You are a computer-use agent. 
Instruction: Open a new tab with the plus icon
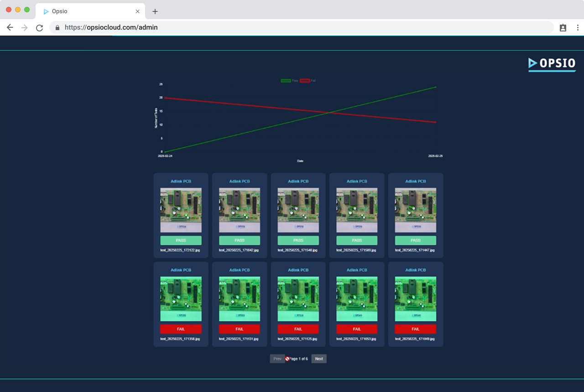pyautogui.click(x=155, y=11)
